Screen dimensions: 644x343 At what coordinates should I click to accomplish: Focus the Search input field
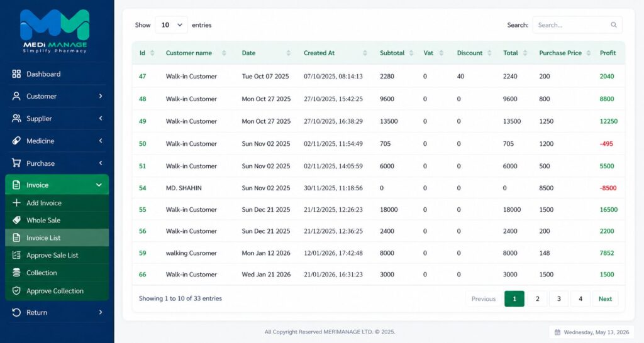pos(577,25)
